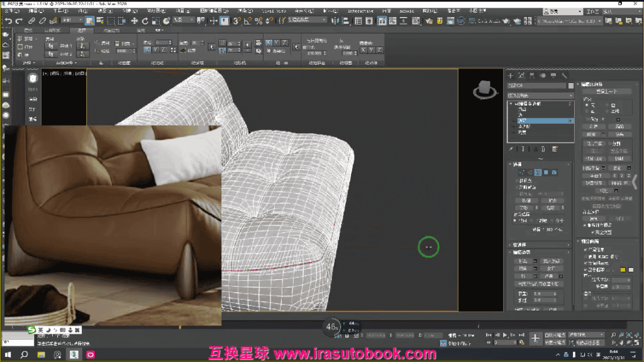This screenshot has width=644, height=362.
Task: Select the None constraint radio button
Action: [587, 105]
